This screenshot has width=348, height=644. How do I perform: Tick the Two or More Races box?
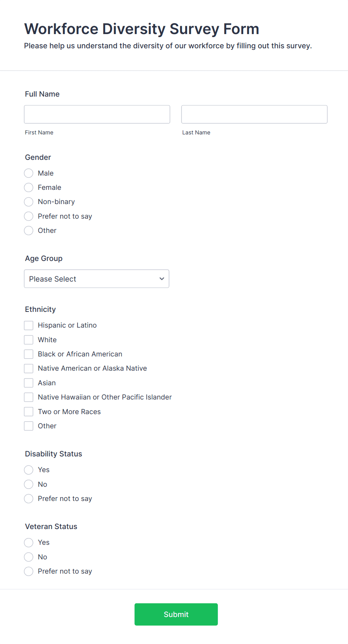click(x=28, y=411)
